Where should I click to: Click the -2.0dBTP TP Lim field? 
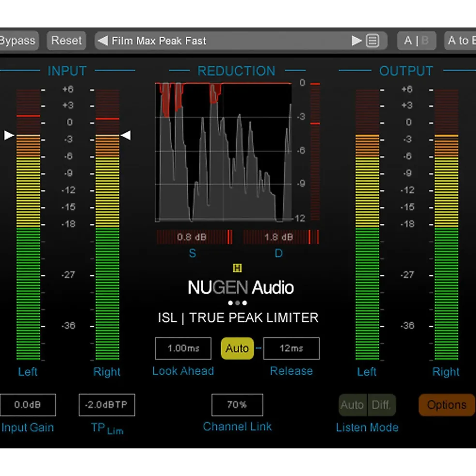tap(107, 404)
